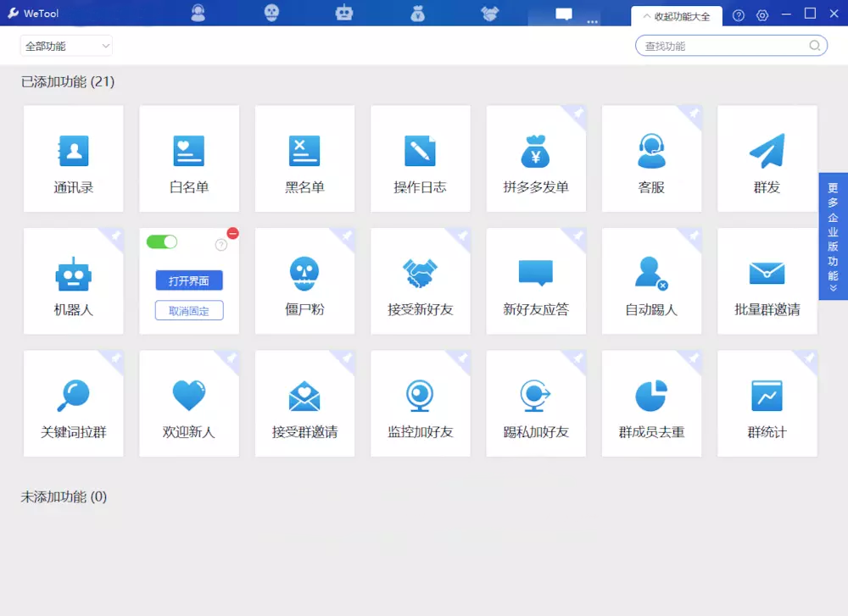Viewport: 848px width, 616px height.
Task: Open the 通讯录 contacts feature
Action: [74, 158]
